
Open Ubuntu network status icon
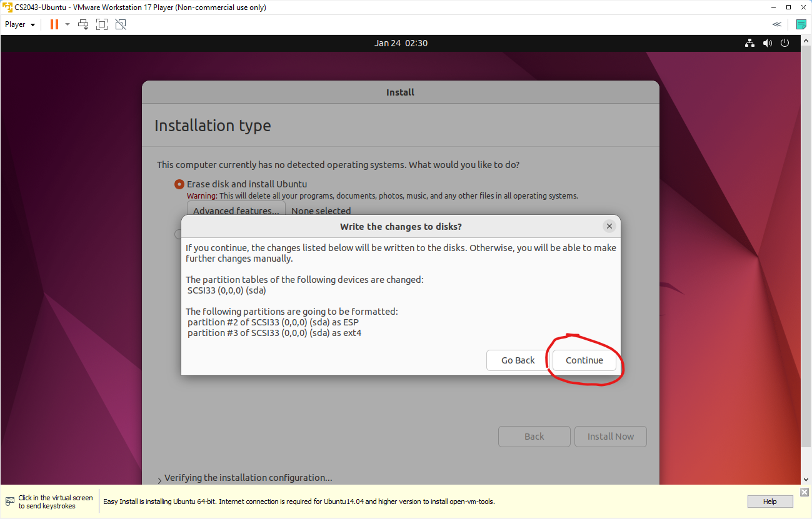749,43
